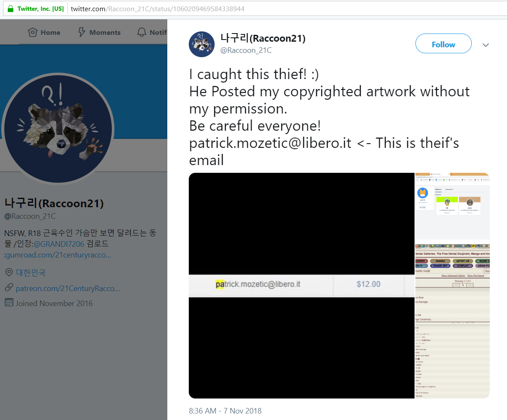
Task: Open Moments lightning bolt icon
Action: (x=82, y=32)
